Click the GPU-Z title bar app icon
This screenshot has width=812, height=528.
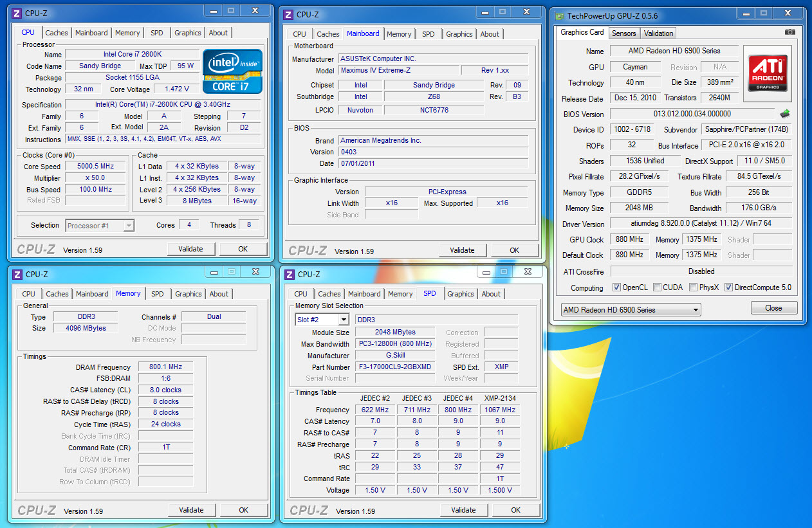[560, 15]
